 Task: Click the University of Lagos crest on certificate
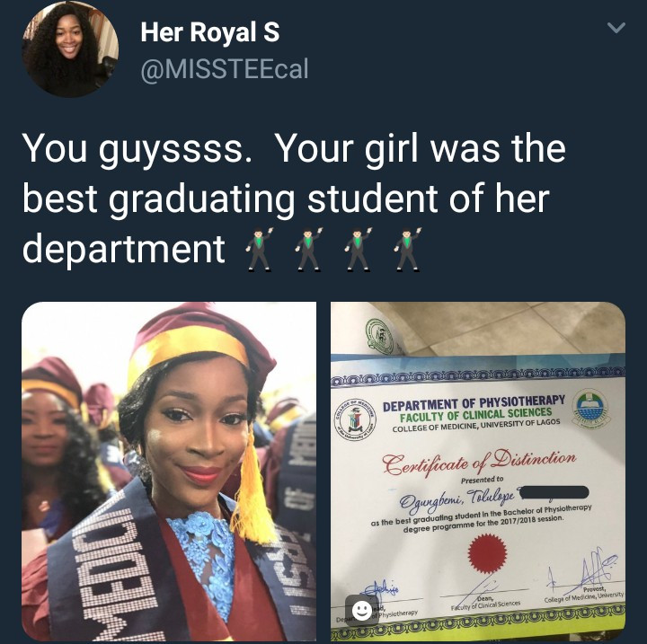591,407
